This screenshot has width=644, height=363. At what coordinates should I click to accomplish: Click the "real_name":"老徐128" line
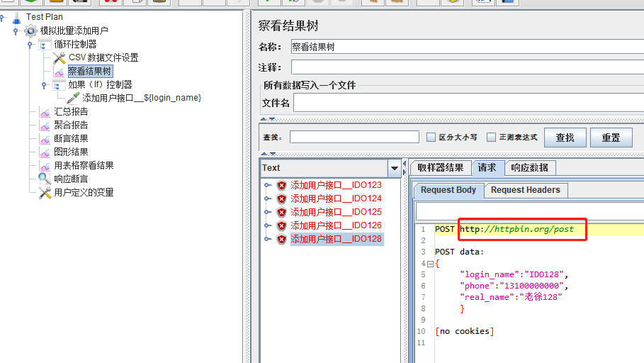click(511, 297)
